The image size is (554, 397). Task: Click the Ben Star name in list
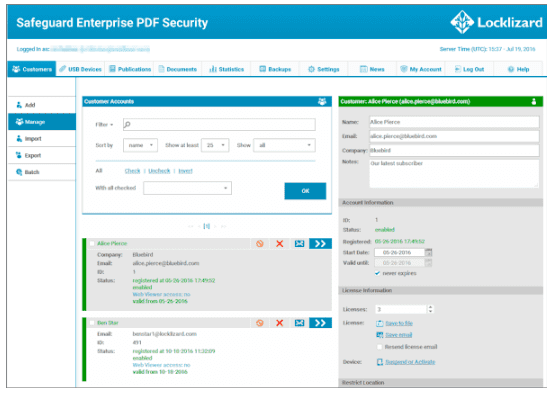pos(108,322)
